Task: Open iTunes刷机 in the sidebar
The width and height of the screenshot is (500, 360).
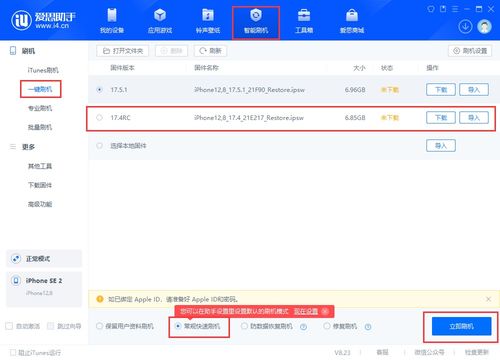Action: coord(43,70)
